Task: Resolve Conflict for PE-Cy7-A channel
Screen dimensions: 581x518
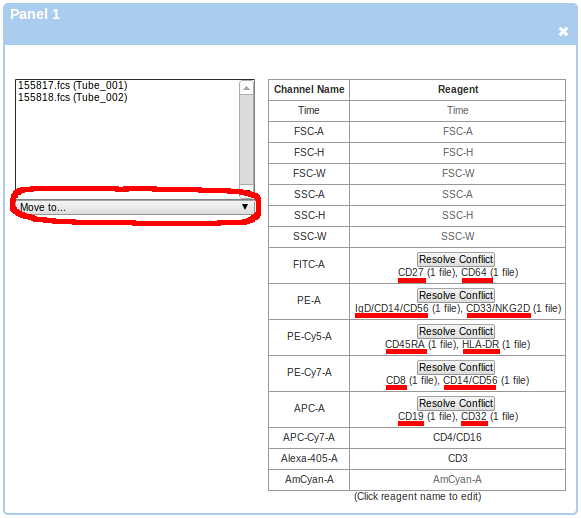Action: tap(456, 367)
